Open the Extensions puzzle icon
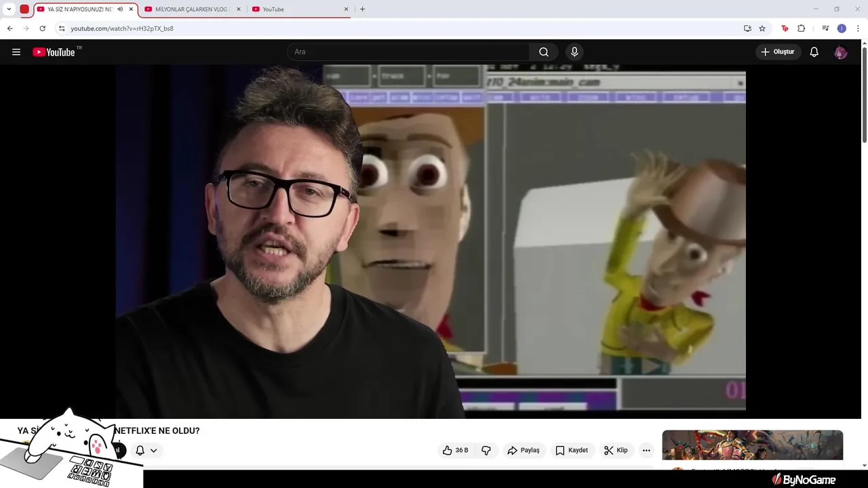This screenshot has width=868, height=488. click(x=801, y=28)
